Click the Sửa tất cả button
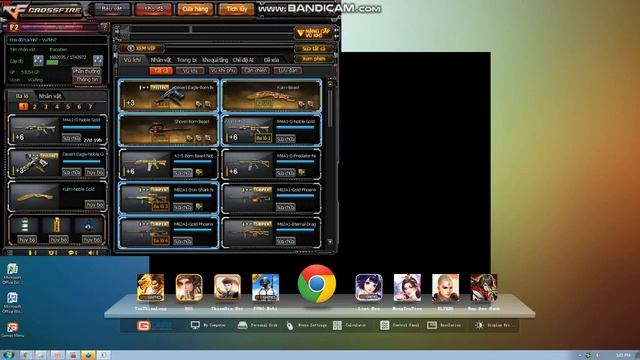 tap(313, 49)
